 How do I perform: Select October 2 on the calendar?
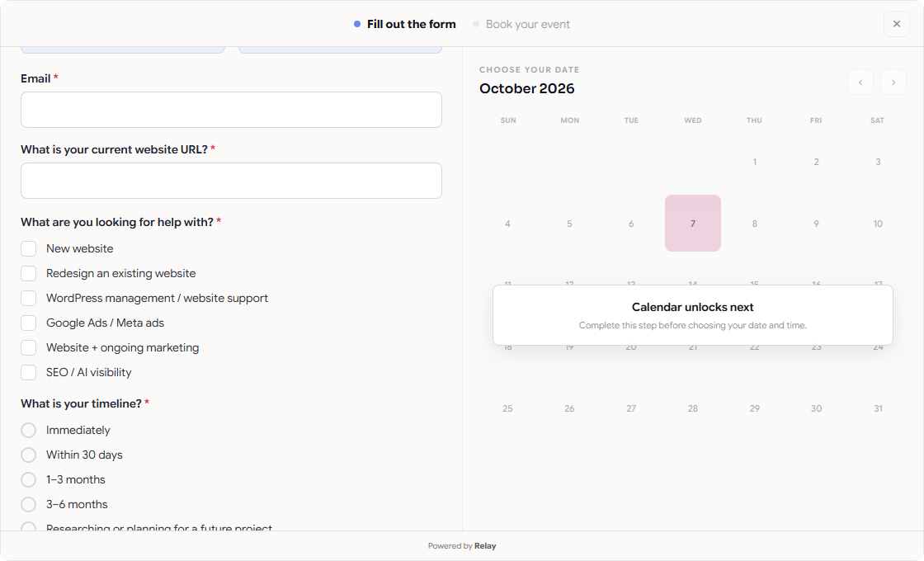pos(816,162)
